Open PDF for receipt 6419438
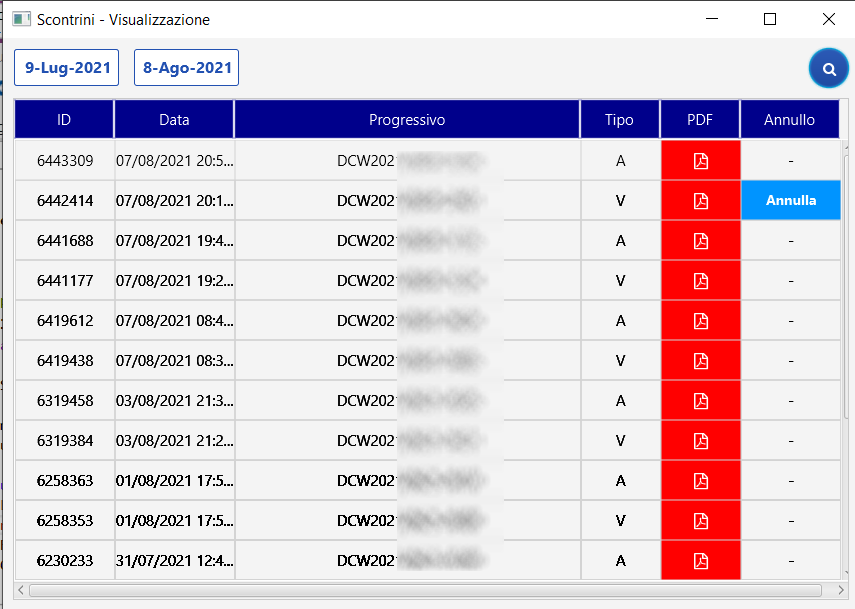855x609 pixels. coord(701,360)
